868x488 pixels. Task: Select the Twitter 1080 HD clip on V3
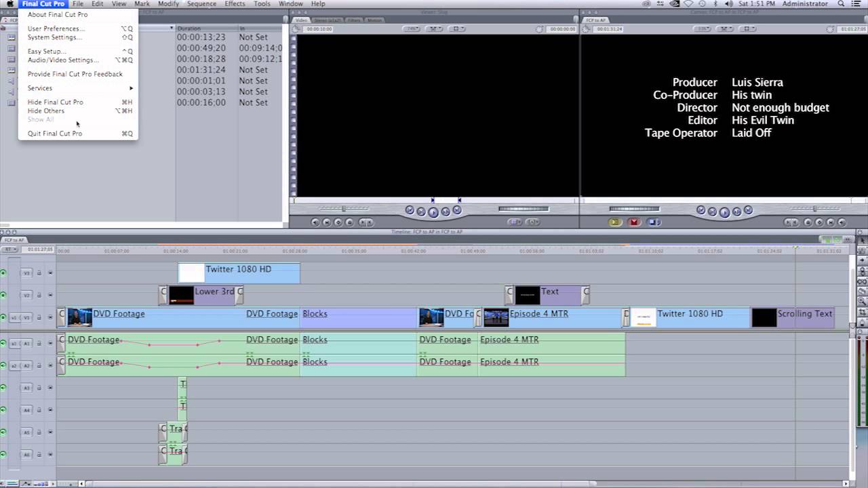click(239, 273)
